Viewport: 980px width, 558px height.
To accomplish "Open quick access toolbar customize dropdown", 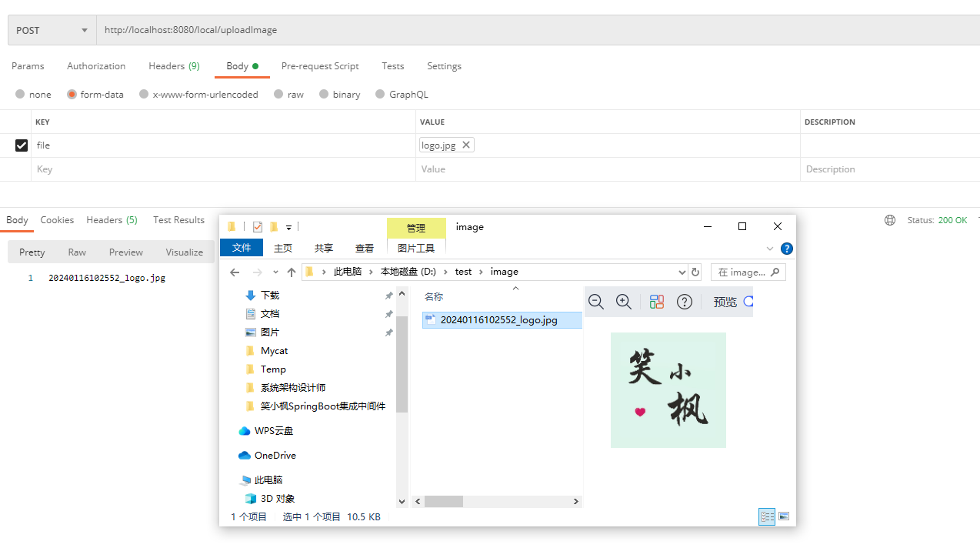I will tap(289, 227).
